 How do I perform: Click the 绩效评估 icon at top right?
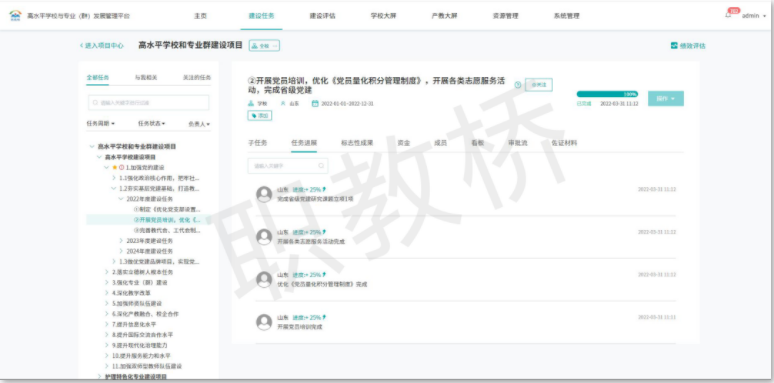pos(674,45)
